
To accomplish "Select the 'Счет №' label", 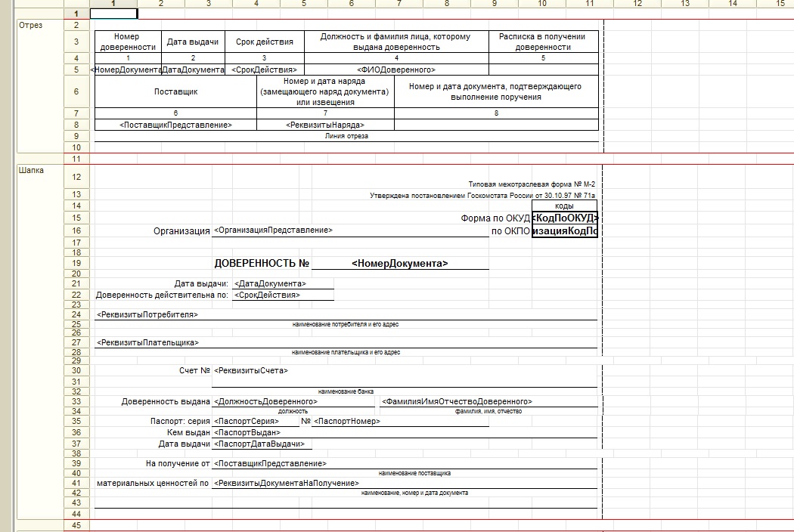I will (194, 370).
